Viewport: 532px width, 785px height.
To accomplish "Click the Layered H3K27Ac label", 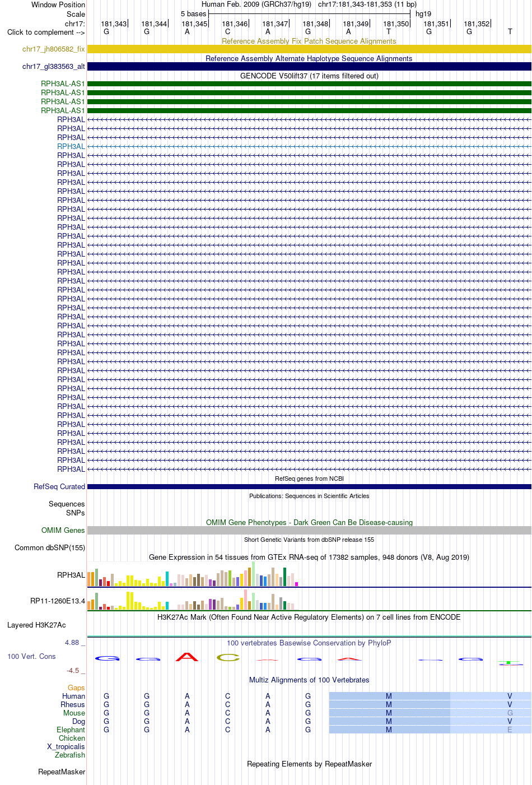I will pyautogui.click(x=36, y=625).
